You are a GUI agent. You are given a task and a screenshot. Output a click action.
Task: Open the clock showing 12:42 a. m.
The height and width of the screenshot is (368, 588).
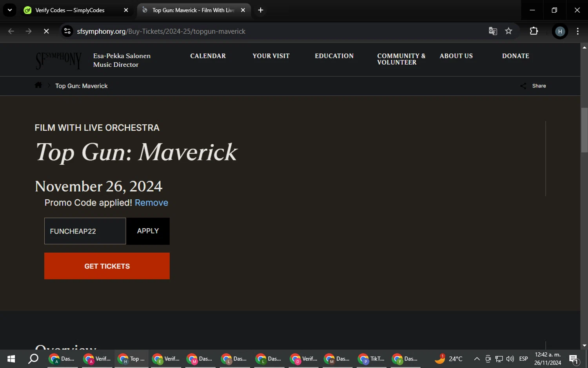click(548, 359)
